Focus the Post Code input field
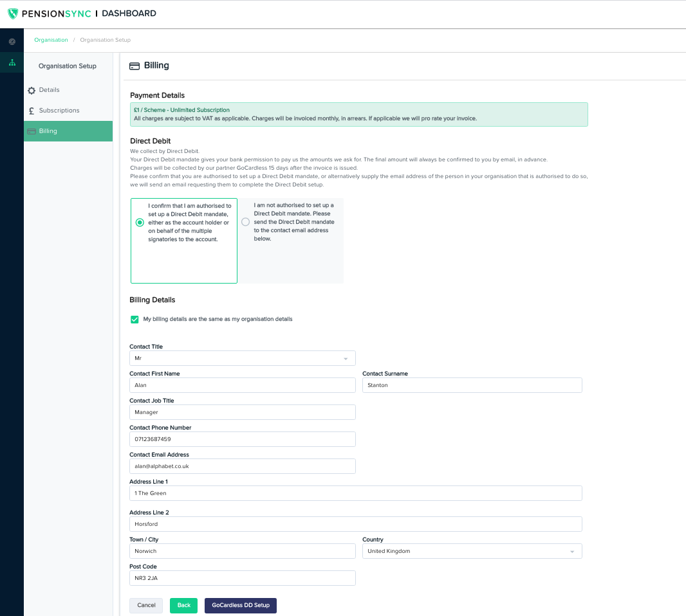 point(242,578)
